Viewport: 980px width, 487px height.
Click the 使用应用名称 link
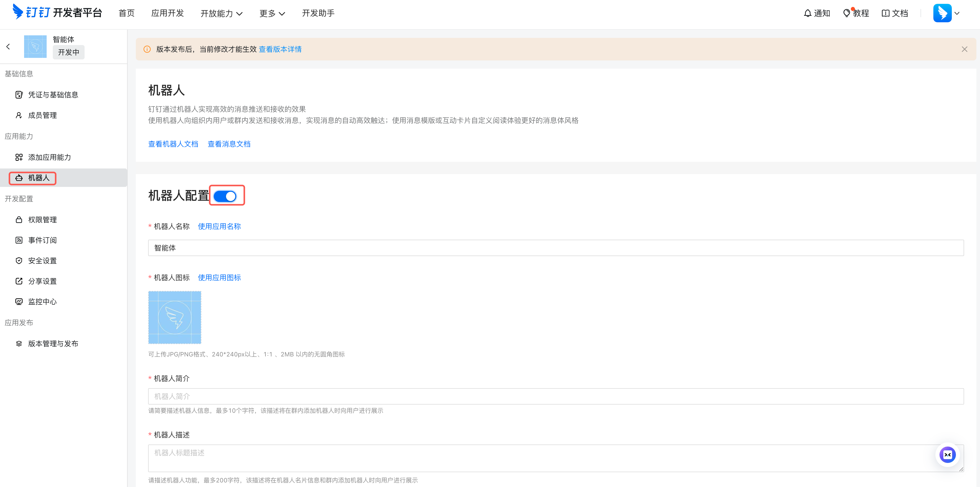click(219, 227)
